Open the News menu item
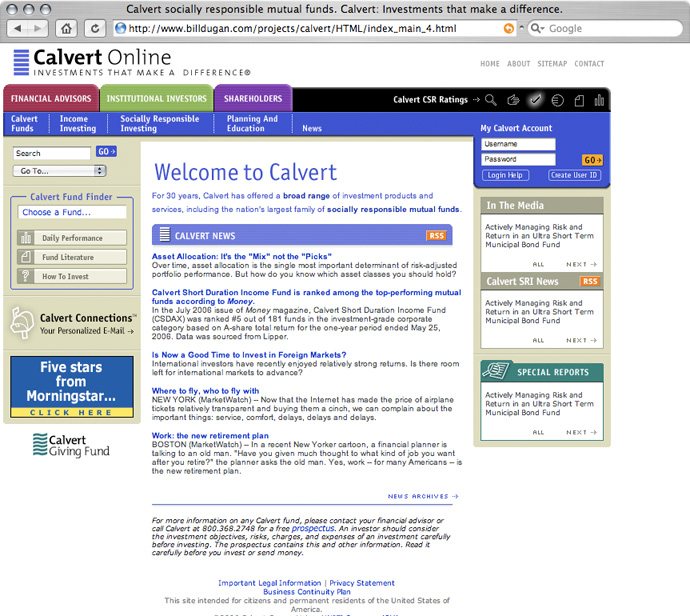690x616 pixels. pos(312,128)
